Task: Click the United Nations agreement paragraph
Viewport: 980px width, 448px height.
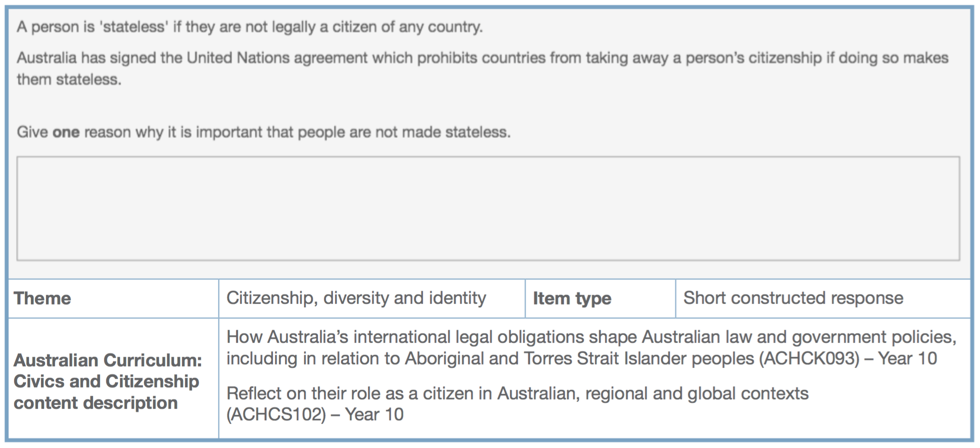Action: [x=482, y=68]
